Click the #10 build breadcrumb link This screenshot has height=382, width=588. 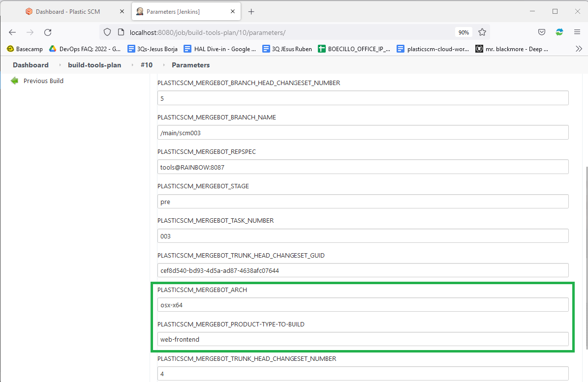(147, 65)
